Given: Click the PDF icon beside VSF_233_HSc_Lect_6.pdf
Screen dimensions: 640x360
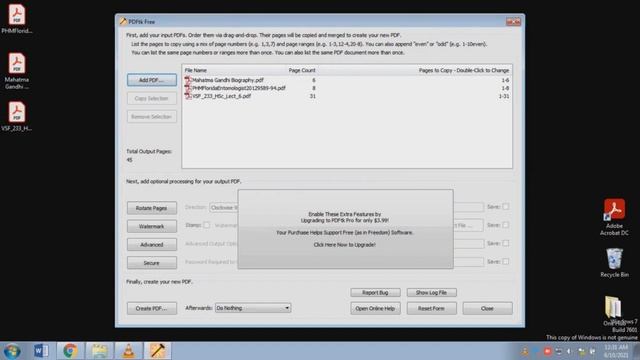Looking at the screenshot, I should pyautogui.click(x=188, y=96).
